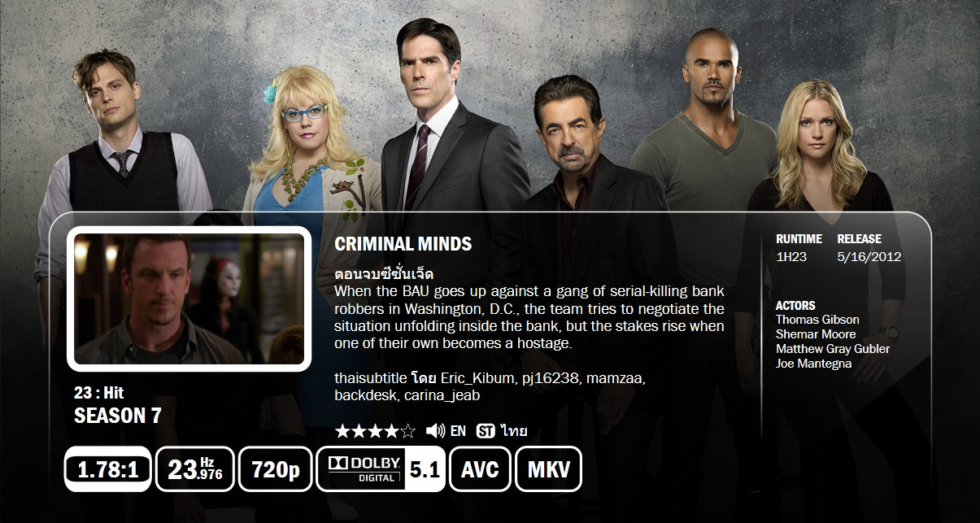Image resolution: width=980 pixels, height=523 pixels.
Task: Click the 1.78:1 aspect ratio badge
Action: click(107, 469)
